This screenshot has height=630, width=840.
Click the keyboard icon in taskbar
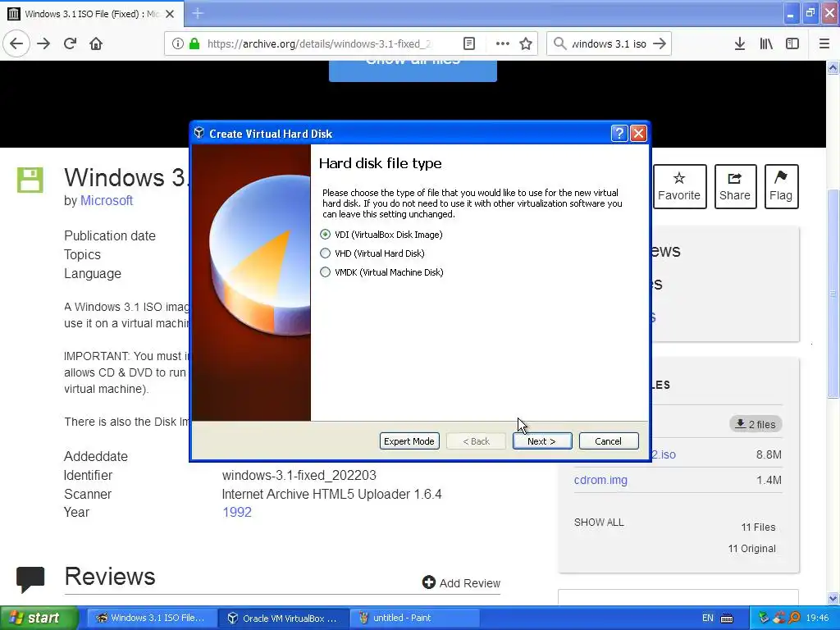727,619
